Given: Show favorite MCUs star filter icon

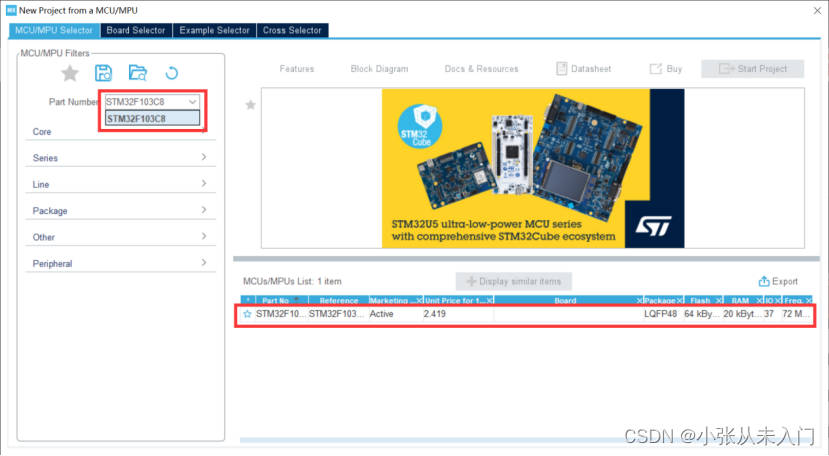Looking at the screenshot, I should (70, 73).
